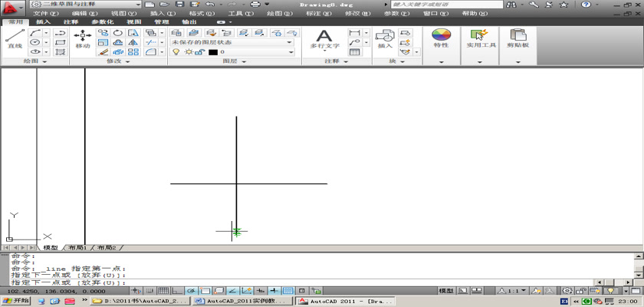Click the create block icon
Image resolution: width=644 pixels, height=307 pixels.
click(x=405, y=33)
